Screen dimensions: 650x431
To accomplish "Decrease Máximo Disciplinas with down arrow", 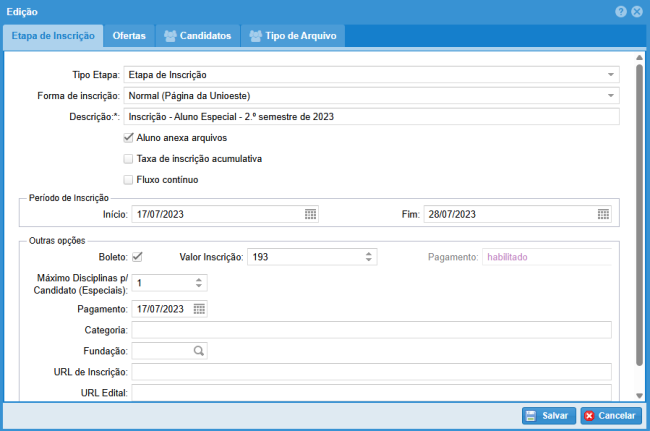I will click(x=199, y=287).
